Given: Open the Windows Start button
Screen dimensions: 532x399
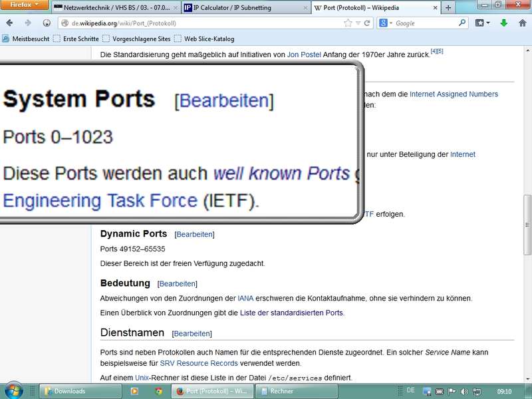Looking at the screenshot, I should pyautogui.click(x=13, y=391).
